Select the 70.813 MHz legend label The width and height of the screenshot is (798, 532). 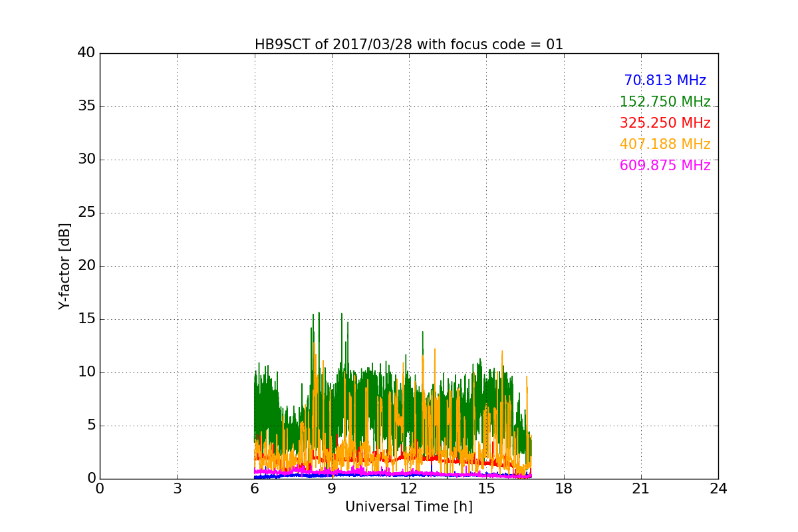pos(665,80)
